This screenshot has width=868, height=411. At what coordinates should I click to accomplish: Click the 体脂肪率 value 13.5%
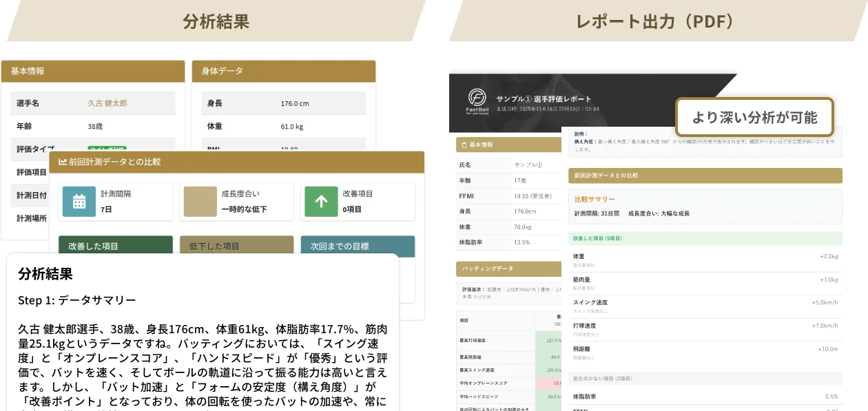(x=522, y=242)
